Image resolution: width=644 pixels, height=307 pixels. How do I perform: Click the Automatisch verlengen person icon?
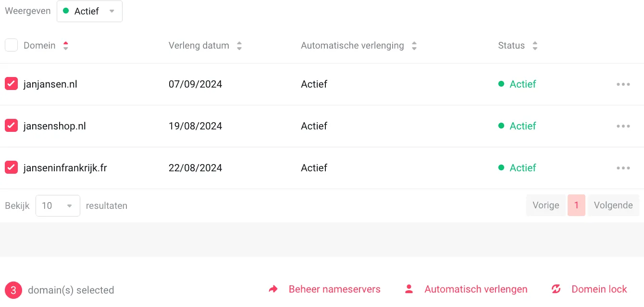[x=409, y=289]
